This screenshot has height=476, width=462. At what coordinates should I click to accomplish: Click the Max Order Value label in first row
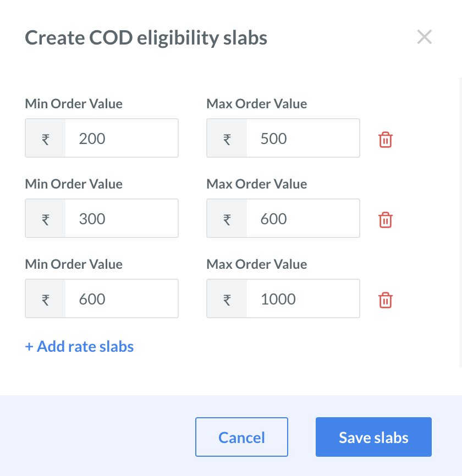(x=256, y=103)
